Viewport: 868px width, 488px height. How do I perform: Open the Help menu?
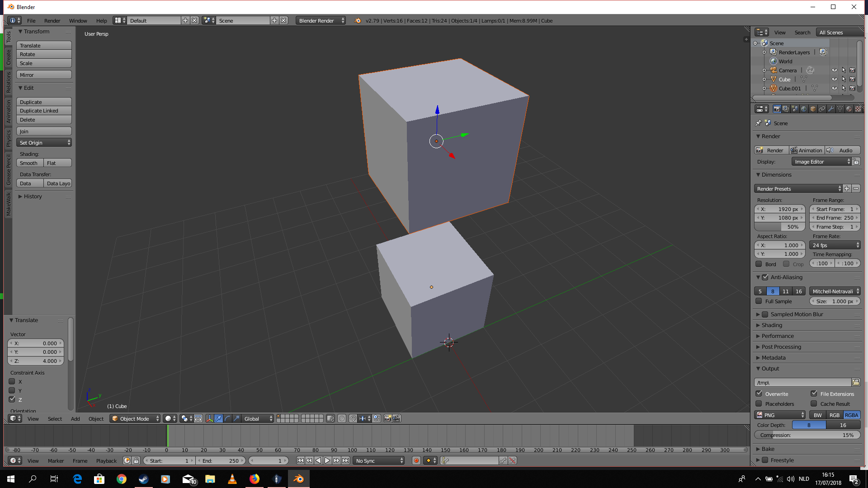tap(101, 20)
